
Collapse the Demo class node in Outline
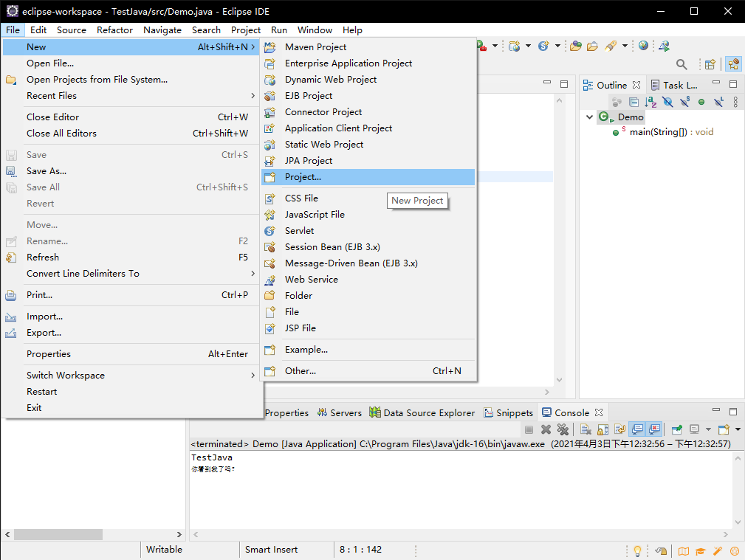[x=590, y=117]
